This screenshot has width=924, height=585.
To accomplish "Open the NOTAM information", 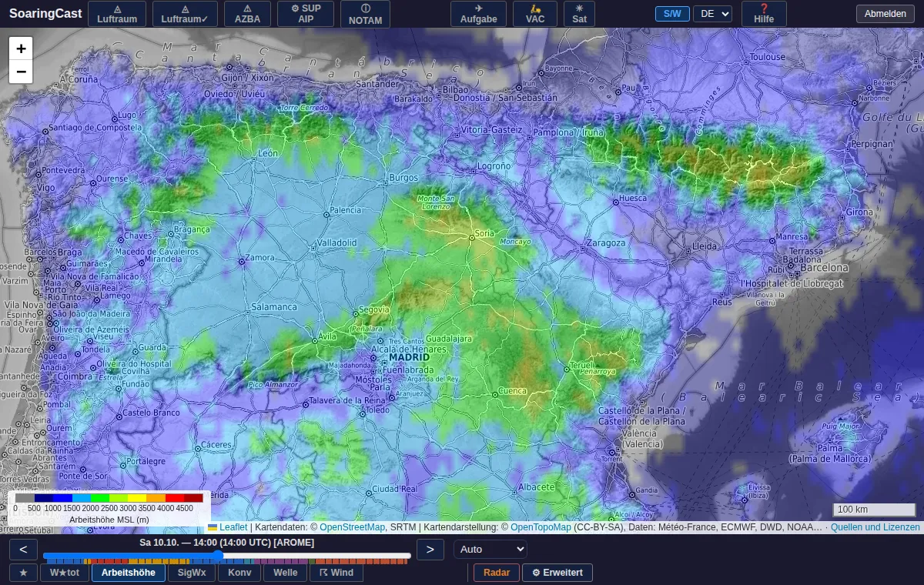I will pyautogui.click(x=365, y=14).
